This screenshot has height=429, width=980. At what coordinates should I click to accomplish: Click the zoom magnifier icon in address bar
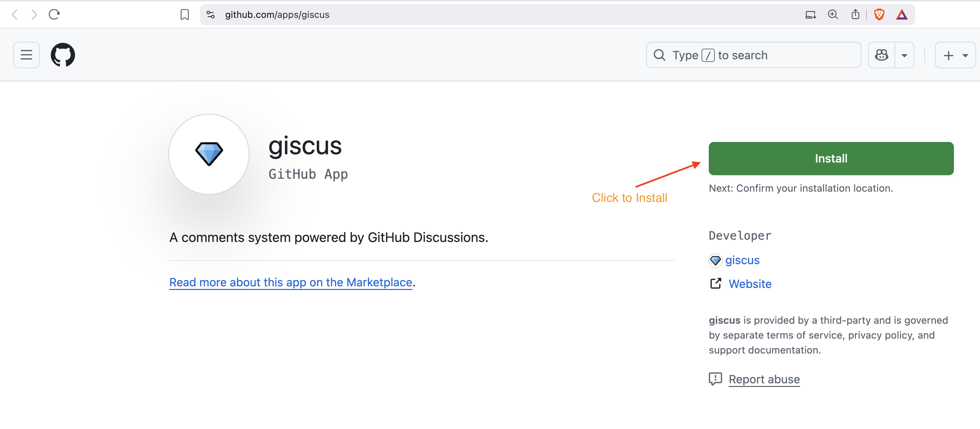[x=833, y=15]
